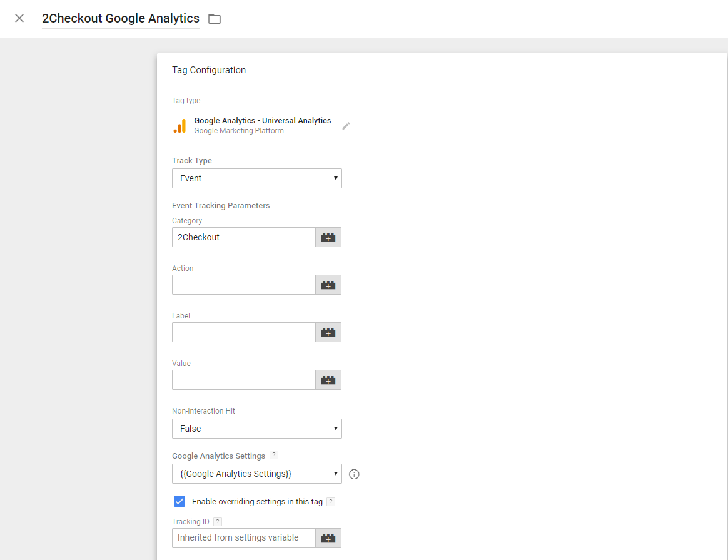728x560 pixels.
Task: Uncheck Enable overriding settings in this tag
Action: (179, 501)
